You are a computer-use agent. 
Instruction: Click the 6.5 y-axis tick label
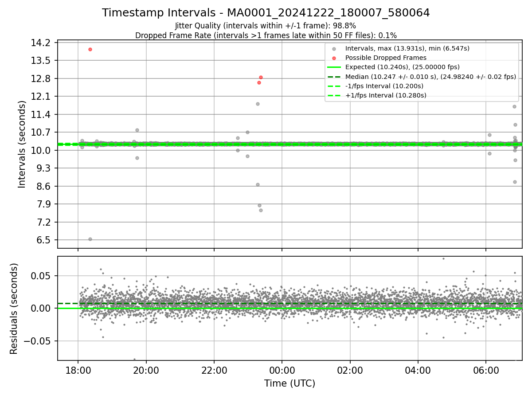(x=43, y=240)
